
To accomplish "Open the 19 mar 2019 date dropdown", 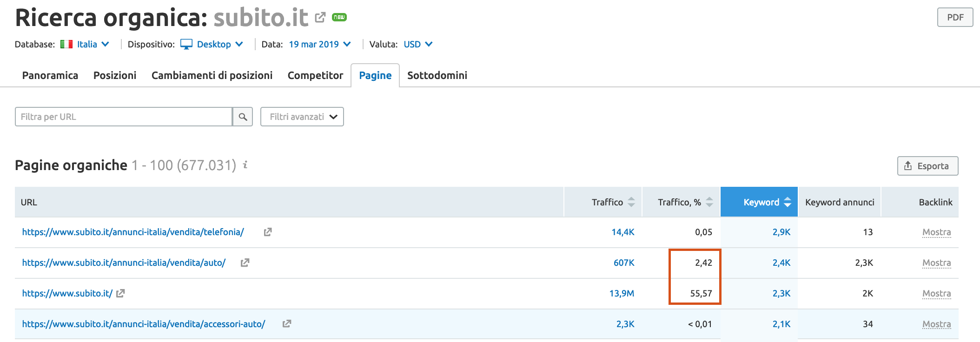I will 320,44.
